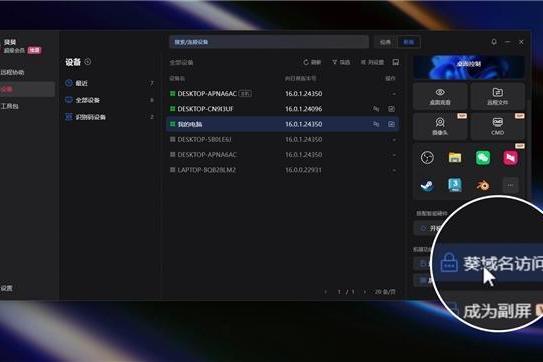Select the 最近 recent devices list
Image resolution: width=543 pixels, height=362 pixels.
[110, 83]
